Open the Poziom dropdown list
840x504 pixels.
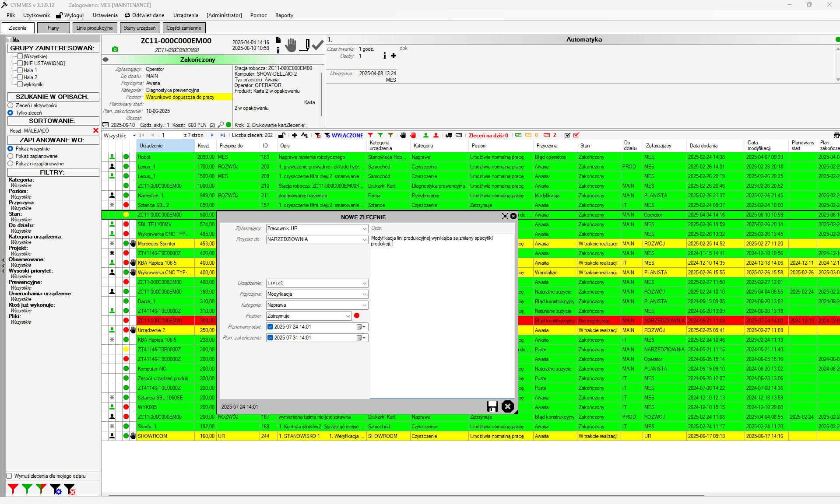pos(348,316)
